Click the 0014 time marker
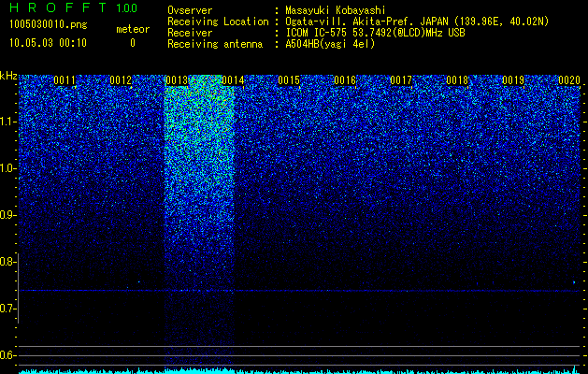Image resolution: width=588 pixels, height=374 pixels. coord(233,80)
